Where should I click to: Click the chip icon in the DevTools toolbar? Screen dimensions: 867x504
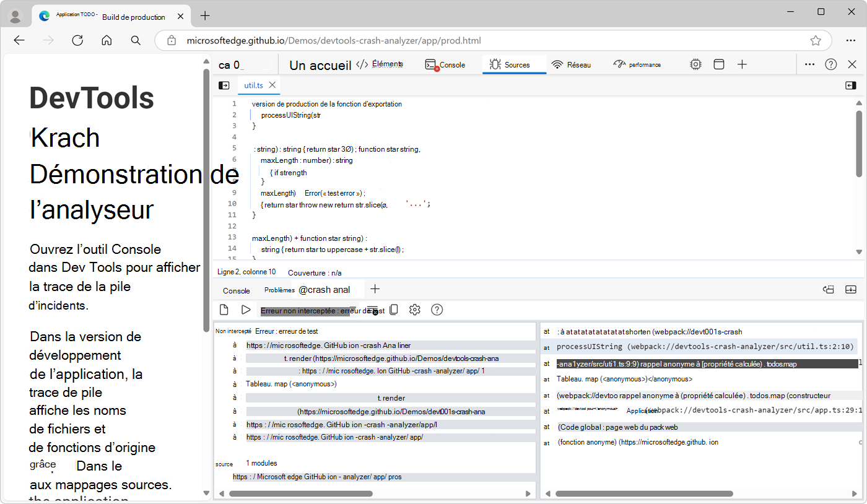tap(695, 64)
